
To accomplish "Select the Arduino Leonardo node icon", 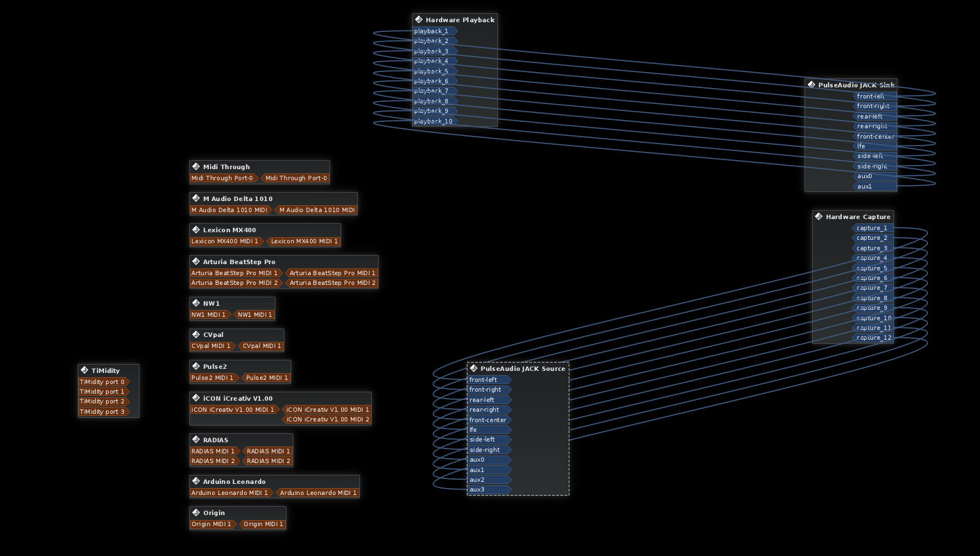I will coord(196,481).
